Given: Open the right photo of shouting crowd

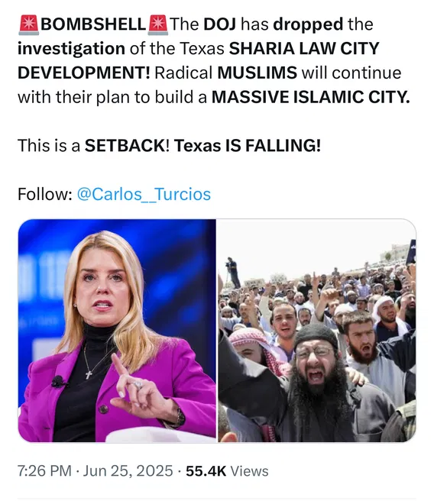Looking at the screenshot, I should click(317, 331).
